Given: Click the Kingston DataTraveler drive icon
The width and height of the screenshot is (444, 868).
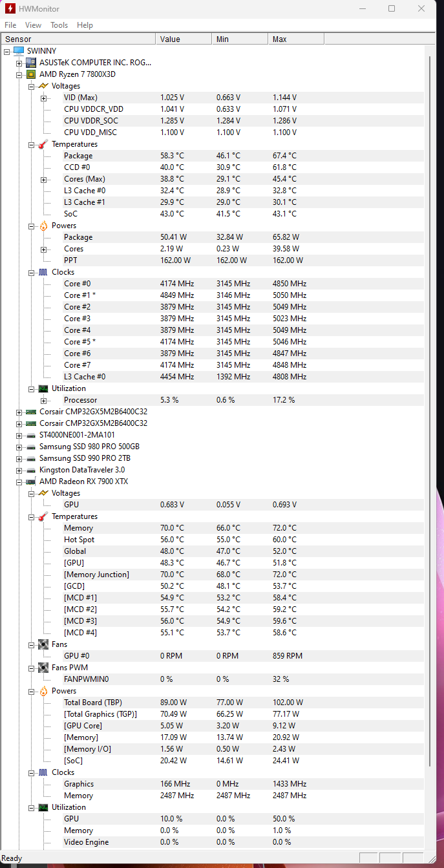Looking at the screenshot, I should (x=31, y=470).
